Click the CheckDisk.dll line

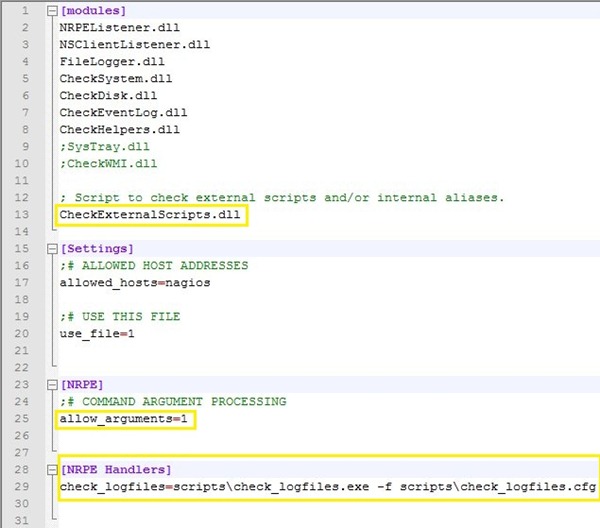[108, 96]
